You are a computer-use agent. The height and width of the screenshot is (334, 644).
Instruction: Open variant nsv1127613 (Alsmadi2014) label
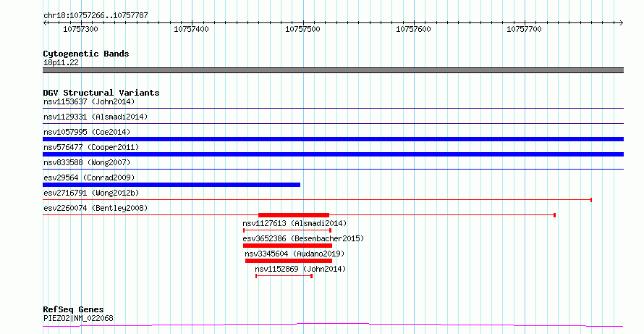coord(295,223)
